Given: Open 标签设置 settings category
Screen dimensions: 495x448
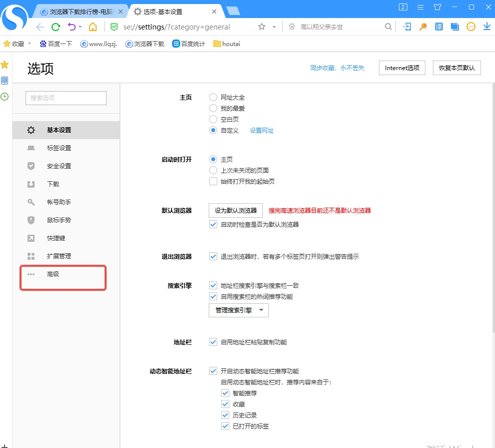Looking at the screenshot, I should (66, 148).
